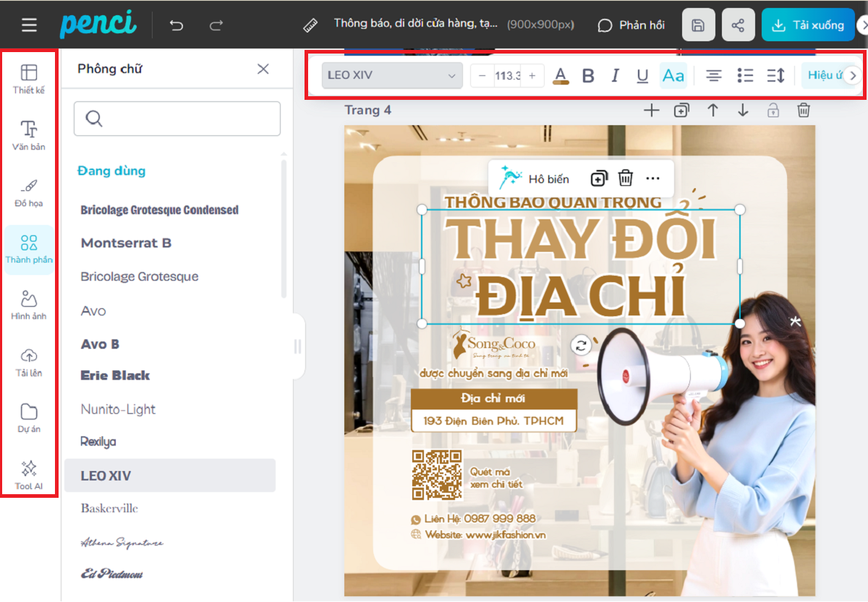Click the undo arrow icon
This screenshot has height=602, width=868.
[x=176, y=25]
